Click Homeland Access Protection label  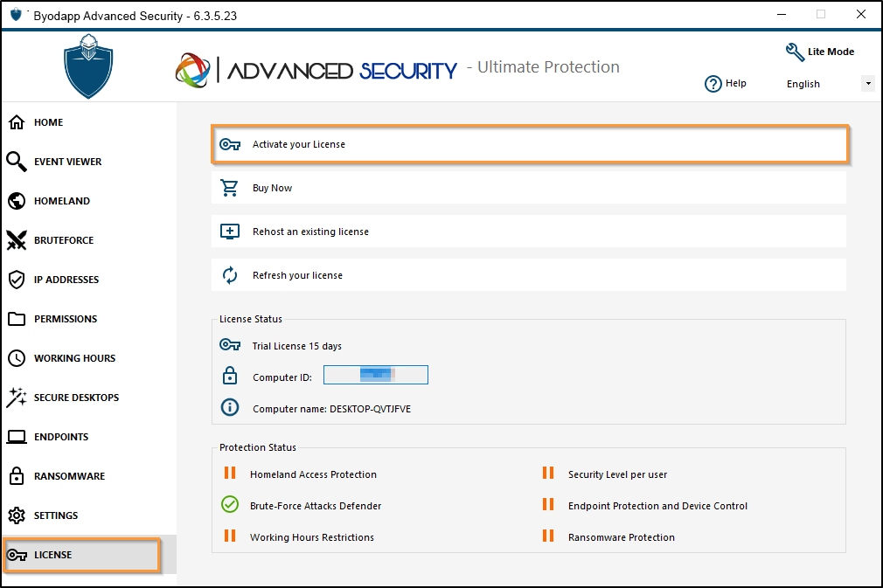coord(313,474)
